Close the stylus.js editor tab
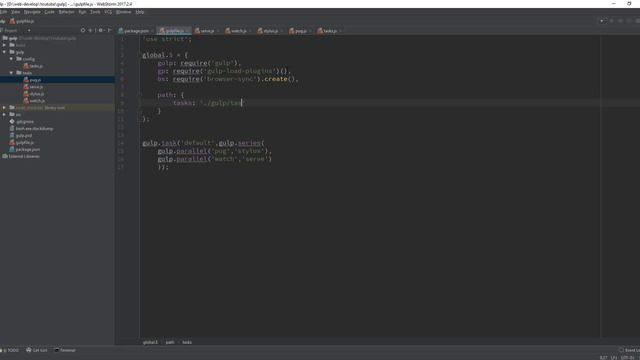Screen dimensions: 640x360 (282, 31)
